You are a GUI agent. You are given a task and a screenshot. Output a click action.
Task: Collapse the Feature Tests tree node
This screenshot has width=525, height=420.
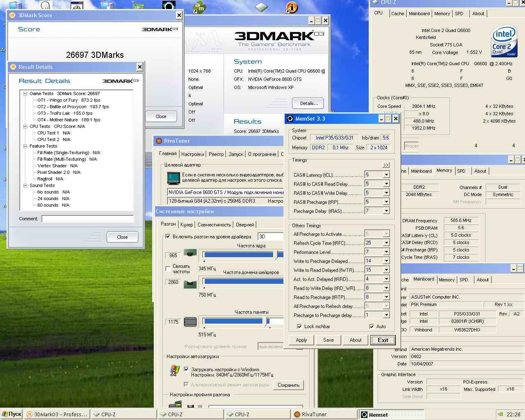click(25, 146)
